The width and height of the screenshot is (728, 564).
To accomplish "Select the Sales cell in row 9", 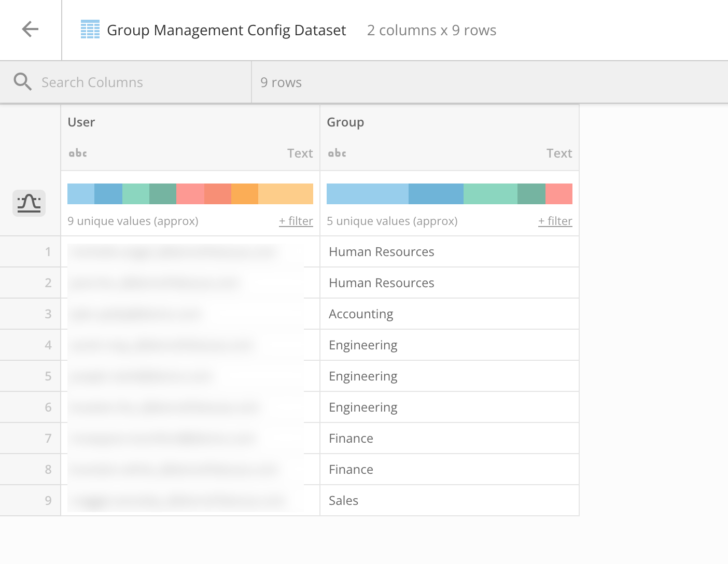I will pyautogui.click(x=343, y=500).
